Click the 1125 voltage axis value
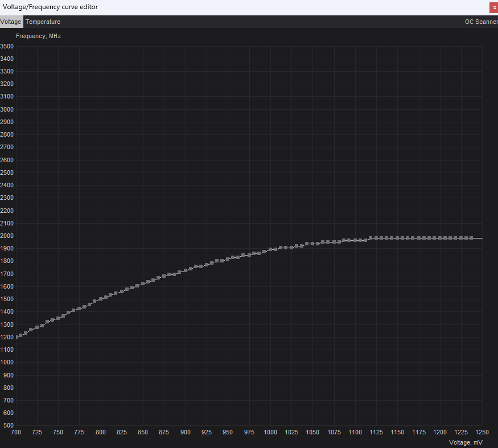498x448 pixels. pyautogui.click(x=376, y=432)
